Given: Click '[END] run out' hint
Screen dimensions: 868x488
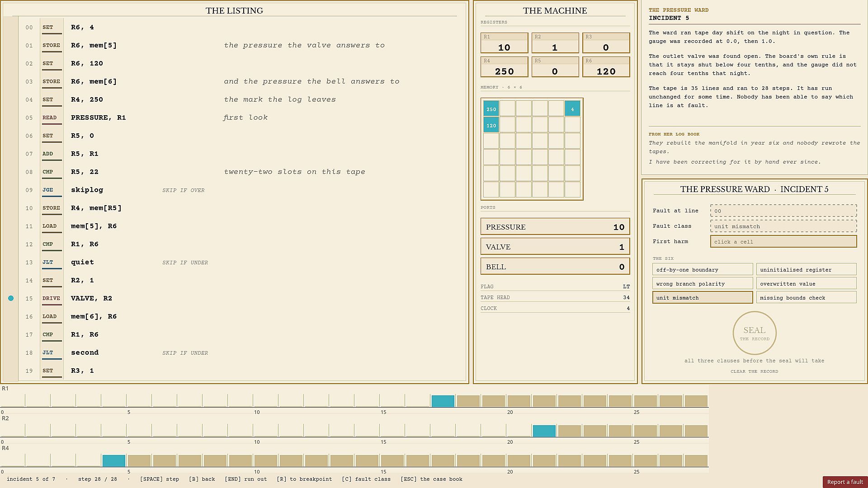Looking at the screenshot, I should tap(246, 479).
